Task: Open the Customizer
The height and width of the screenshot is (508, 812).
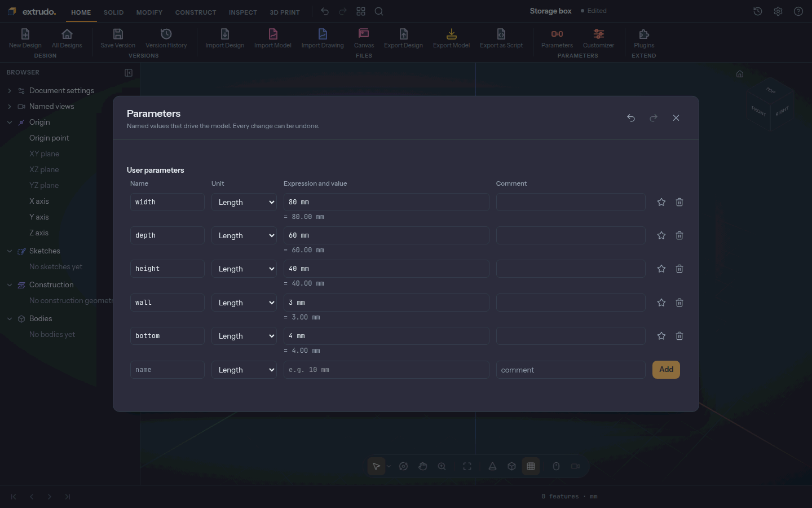Action: pos(598,38)
